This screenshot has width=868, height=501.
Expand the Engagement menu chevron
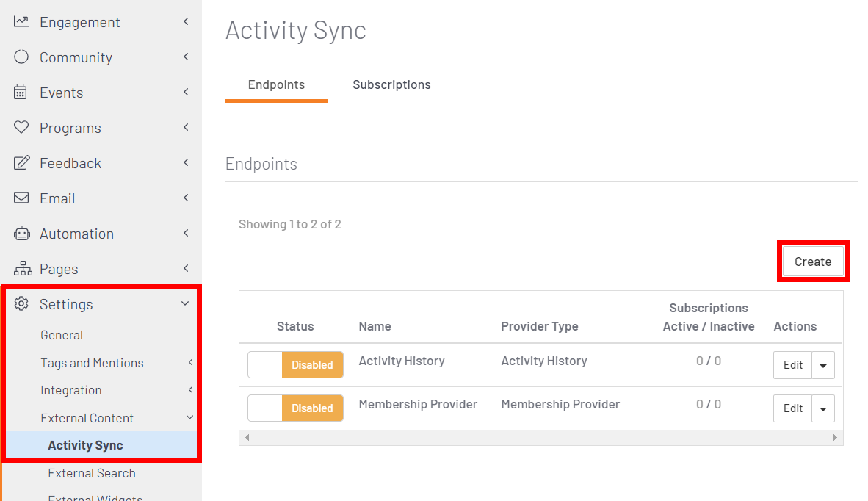[x=186, y=21]
